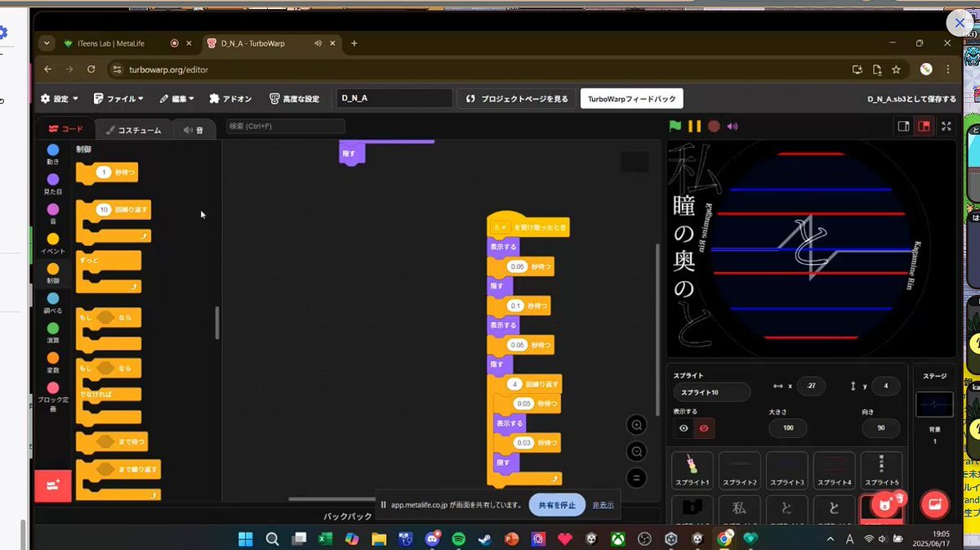Switch to the small stage layout

pyautogui.click(x=903, y=126)
